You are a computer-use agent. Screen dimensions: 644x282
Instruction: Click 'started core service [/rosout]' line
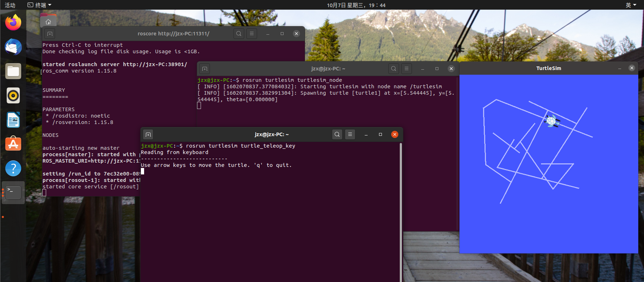pos(90,187)
